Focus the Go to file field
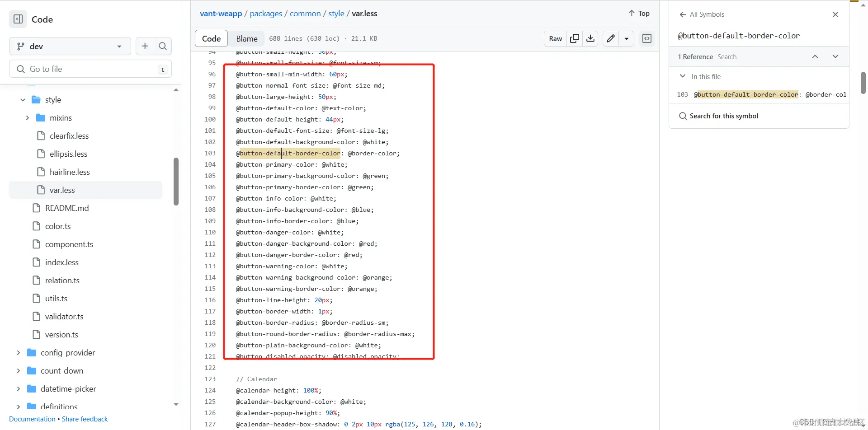This screenshot has width=868, height=430. pos(90,69)
